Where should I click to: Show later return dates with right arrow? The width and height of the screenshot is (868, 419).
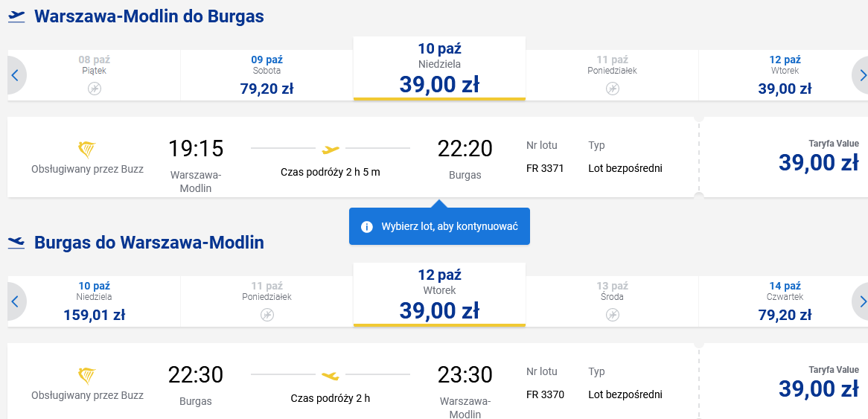click(x=861, y=301)
